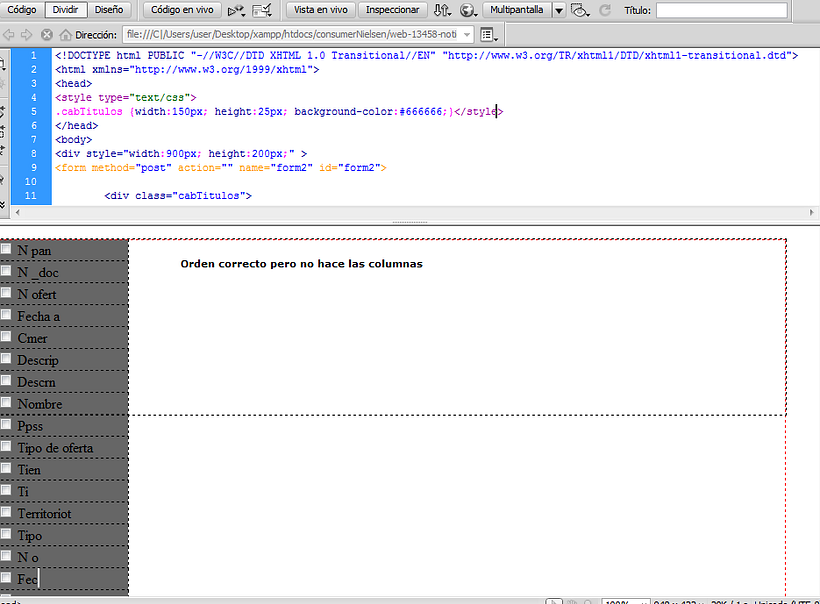This screenshot has height=604, width=820.
Task: Click the forward navigation arrow
Action: pos(26,35)
